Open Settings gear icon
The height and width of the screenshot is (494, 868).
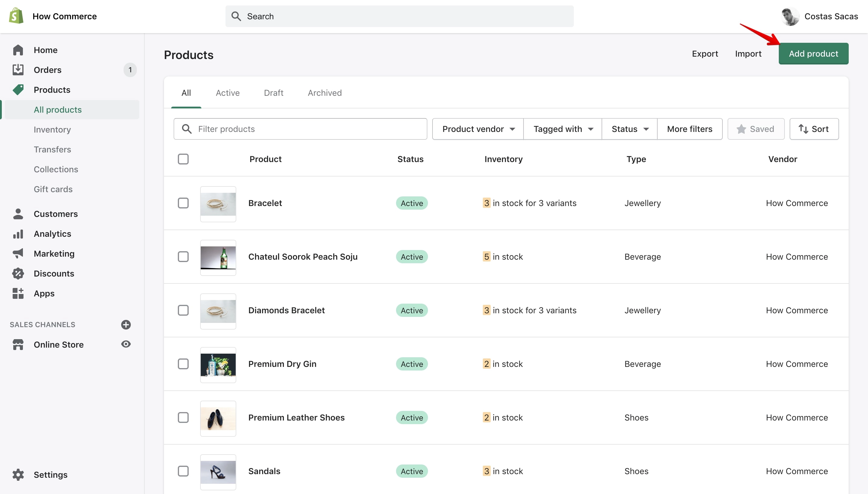18,475
